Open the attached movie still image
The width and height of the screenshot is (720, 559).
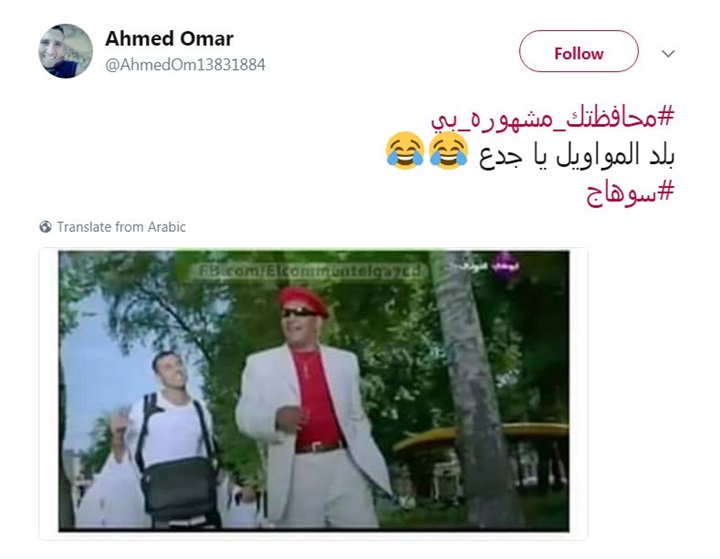[x=314, y=391]
